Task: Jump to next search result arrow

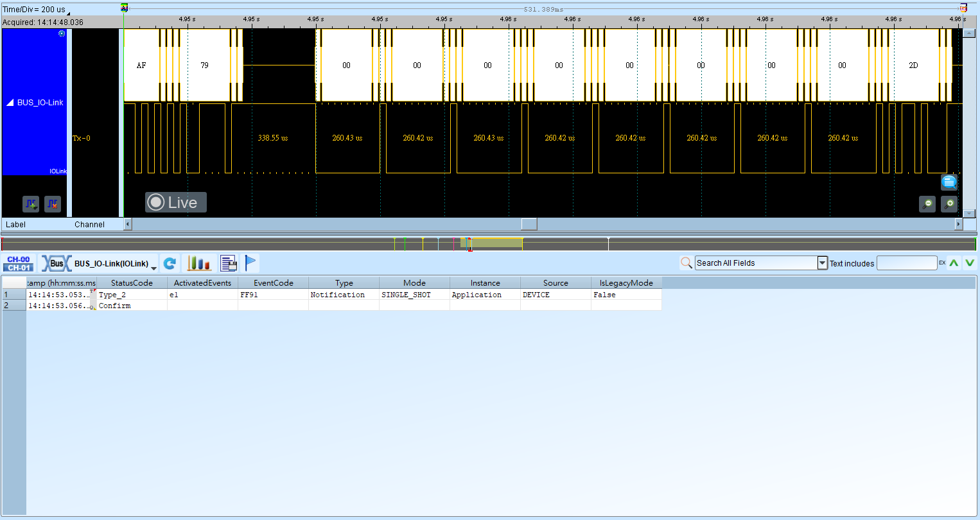Action: coord(970,263)
